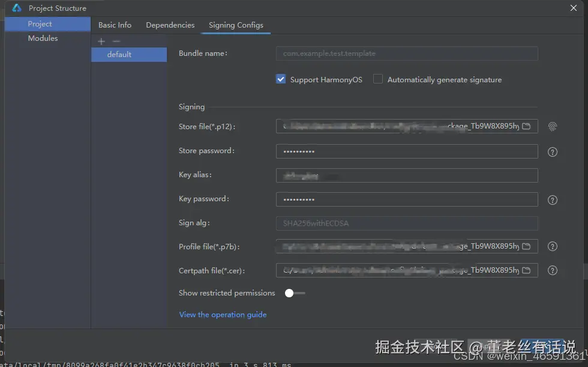Enable Automatically generate signature

pyautogui.click(x=377, y=79)
